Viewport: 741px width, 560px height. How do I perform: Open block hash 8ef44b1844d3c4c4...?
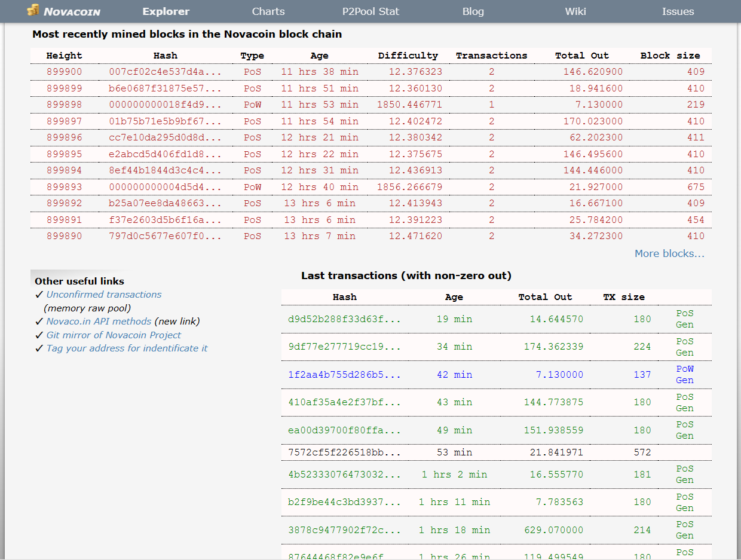click(165, 170)
